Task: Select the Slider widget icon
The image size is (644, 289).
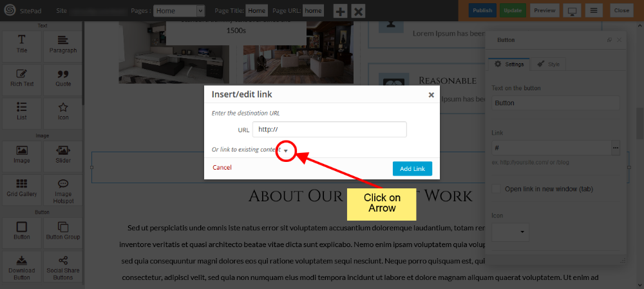Action: [x=63, y=150]
